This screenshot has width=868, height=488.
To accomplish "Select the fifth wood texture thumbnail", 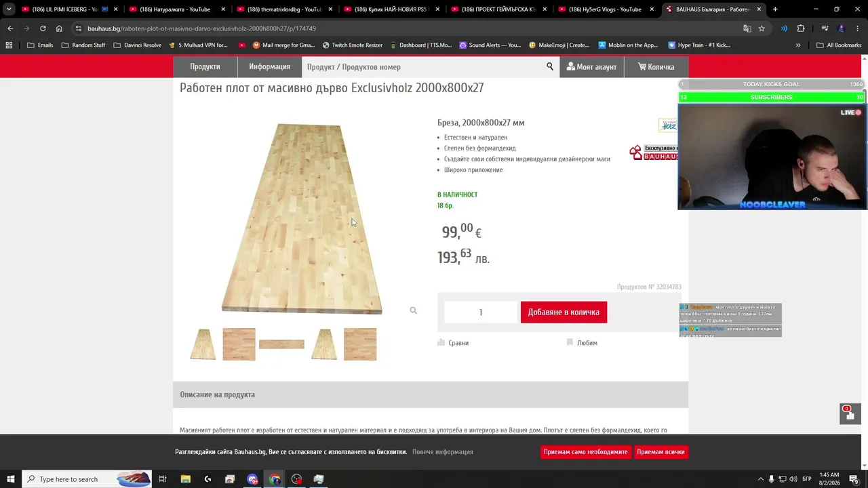I will tap(360, 344).
